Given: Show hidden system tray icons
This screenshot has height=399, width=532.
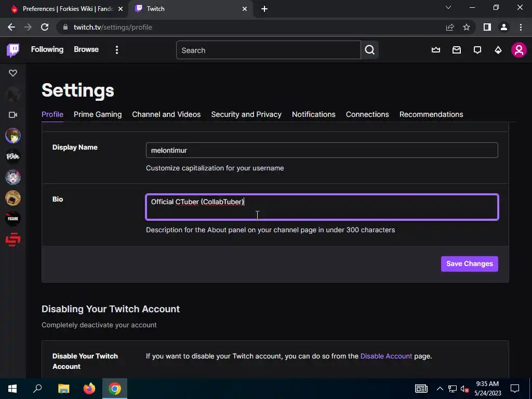Looking at the screenshot, I should pos(440,389).
